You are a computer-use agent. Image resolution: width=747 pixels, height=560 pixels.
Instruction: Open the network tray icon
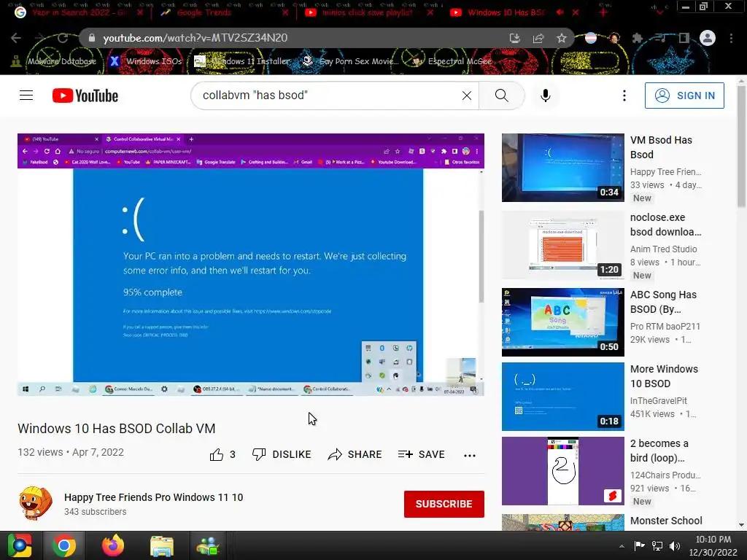[x=657, y=546]
